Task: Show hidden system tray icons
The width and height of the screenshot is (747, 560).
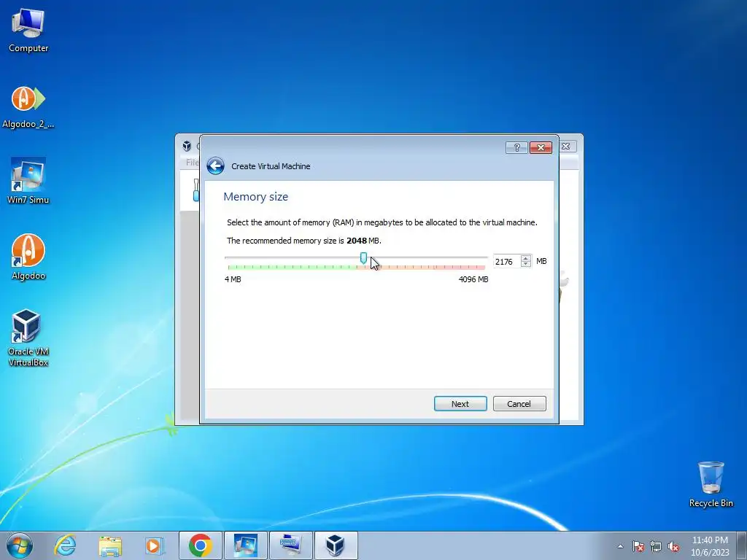Action: (x=620, y=546)
